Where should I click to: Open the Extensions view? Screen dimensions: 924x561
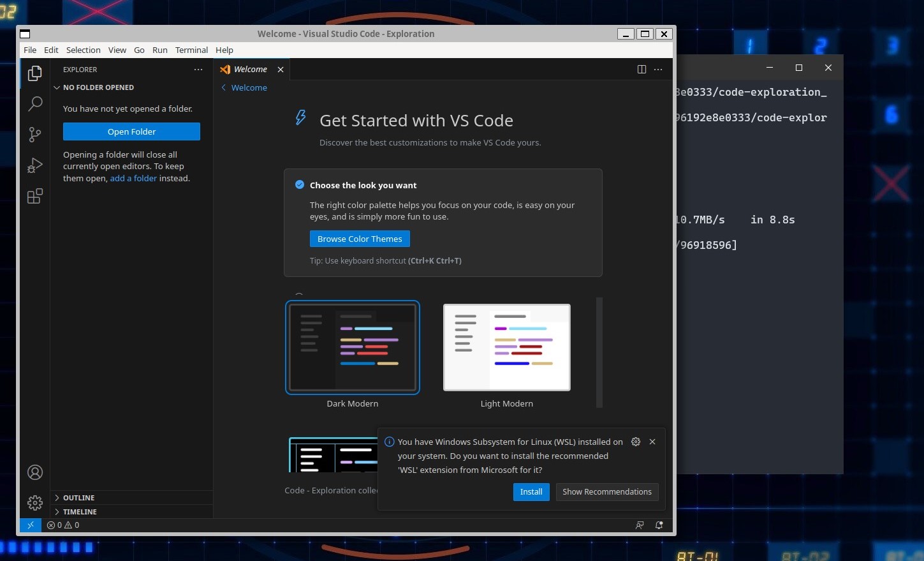click(35, 196)
